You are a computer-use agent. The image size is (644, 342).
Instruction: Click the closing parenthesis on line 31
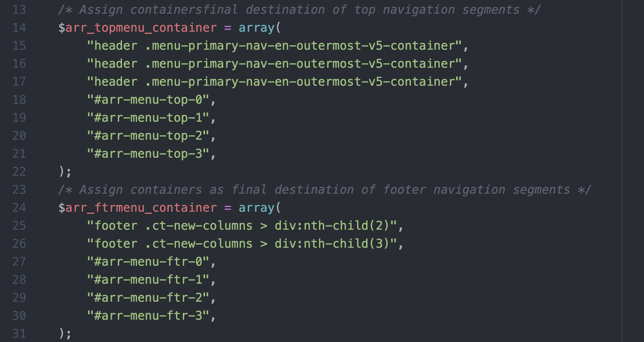(62, 334)
